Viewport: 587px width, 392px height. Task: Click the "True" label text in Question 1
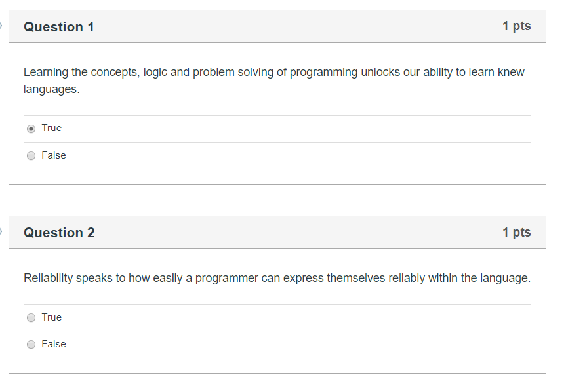click(x=51, y=128)
